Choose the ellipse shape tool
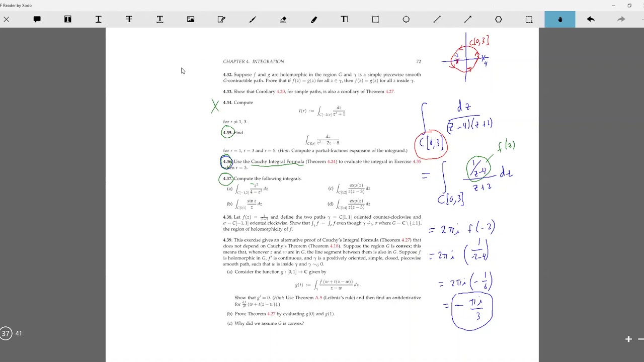Image resolution: width=644 pixels, height=362 pixels. point(406,19)
